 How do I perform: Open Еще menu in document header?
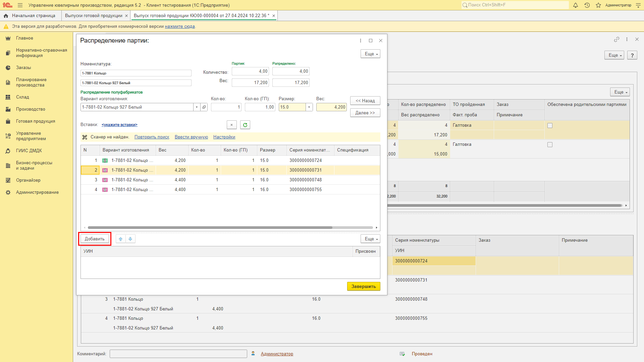[614, 55]
